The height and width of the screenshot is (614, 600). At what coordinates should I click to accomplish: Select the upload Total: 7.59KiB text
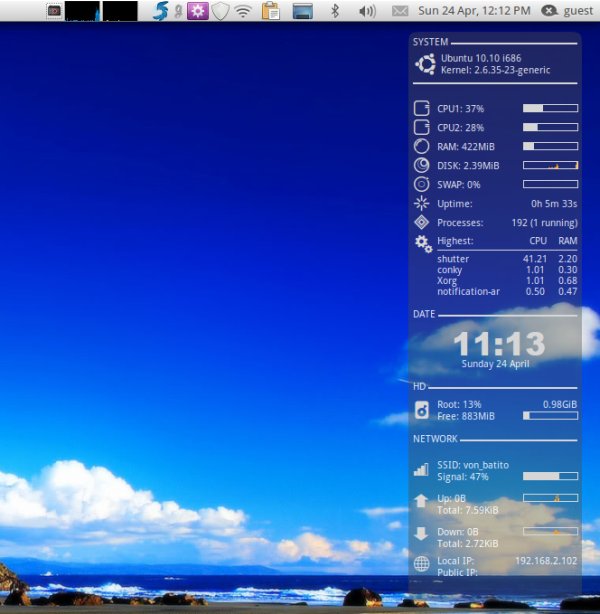point(468,510)
